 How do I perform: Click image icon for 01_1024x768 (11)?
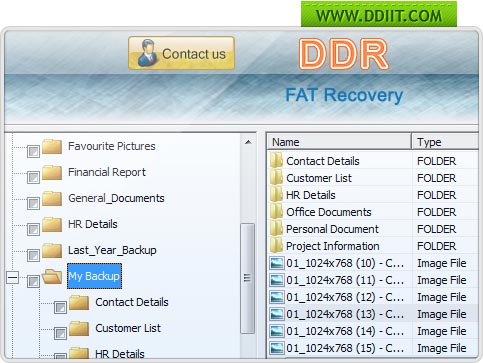pos(277,280)
